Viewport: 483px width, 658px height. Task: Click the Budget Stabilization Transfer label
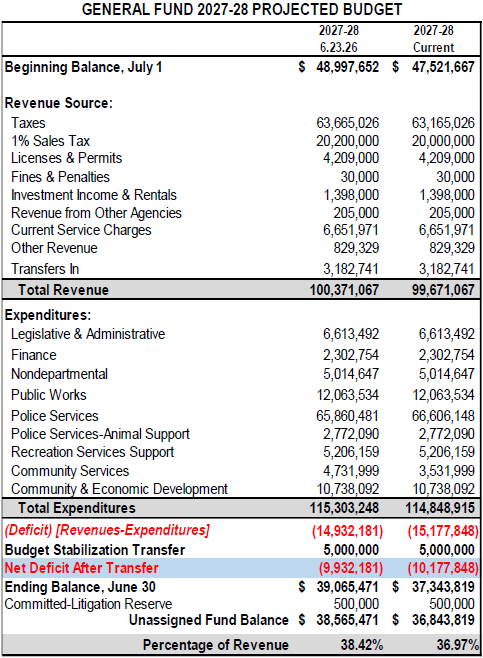tap(95, 550)
